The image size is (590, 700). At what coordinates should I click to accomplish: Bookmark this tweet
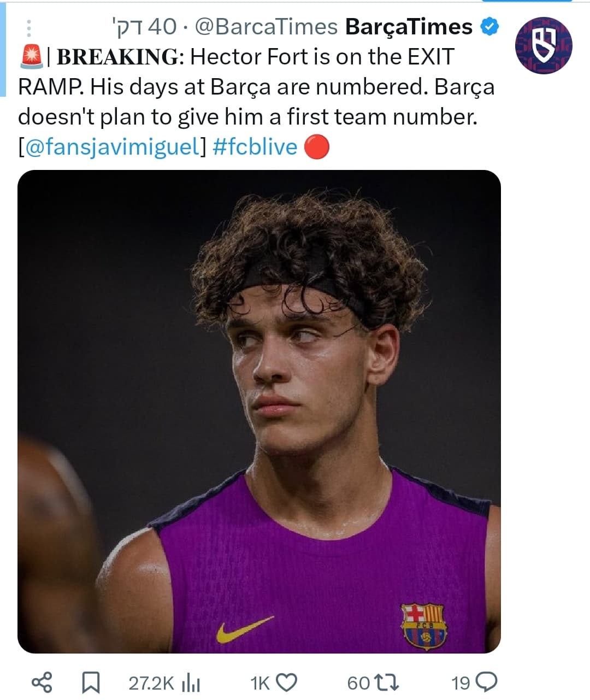pos(91,682)
